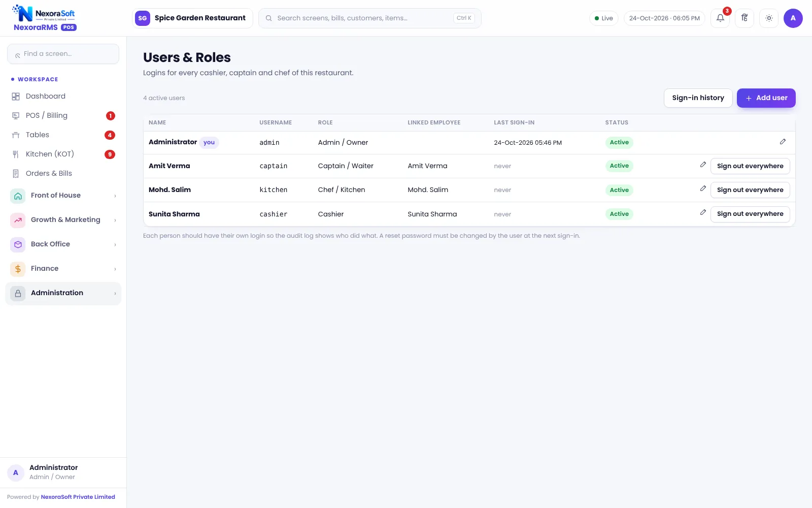This screenshot has width=812, height=508.
Task: Expand Finance section
Action: (63, 269)
